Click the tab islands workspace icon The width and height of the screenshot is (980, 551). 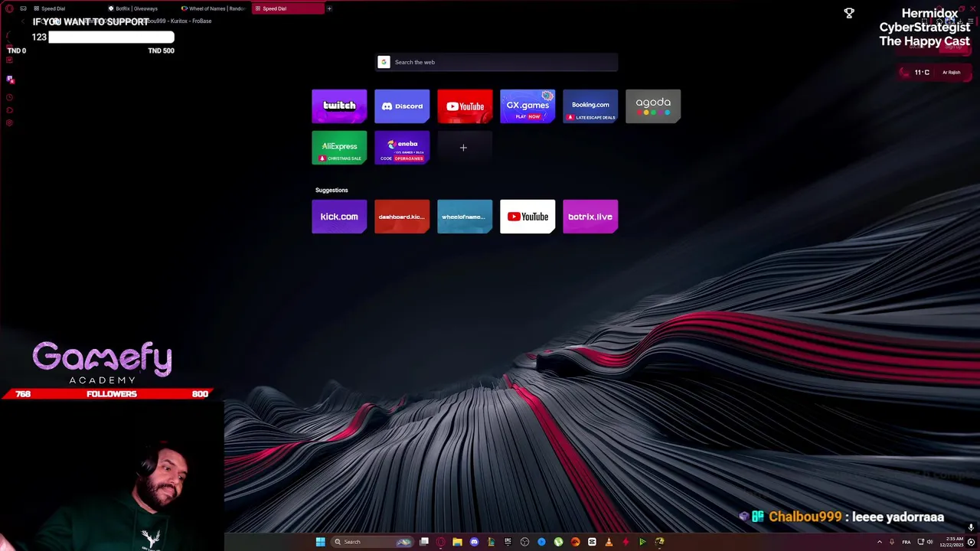(23, 8)
